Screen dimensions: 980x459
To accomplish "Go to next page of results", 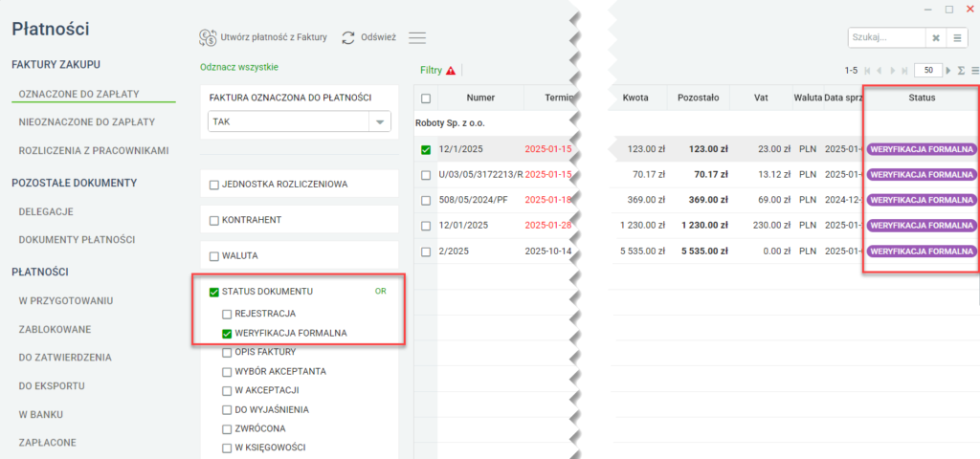I will (x=893, y=71).
